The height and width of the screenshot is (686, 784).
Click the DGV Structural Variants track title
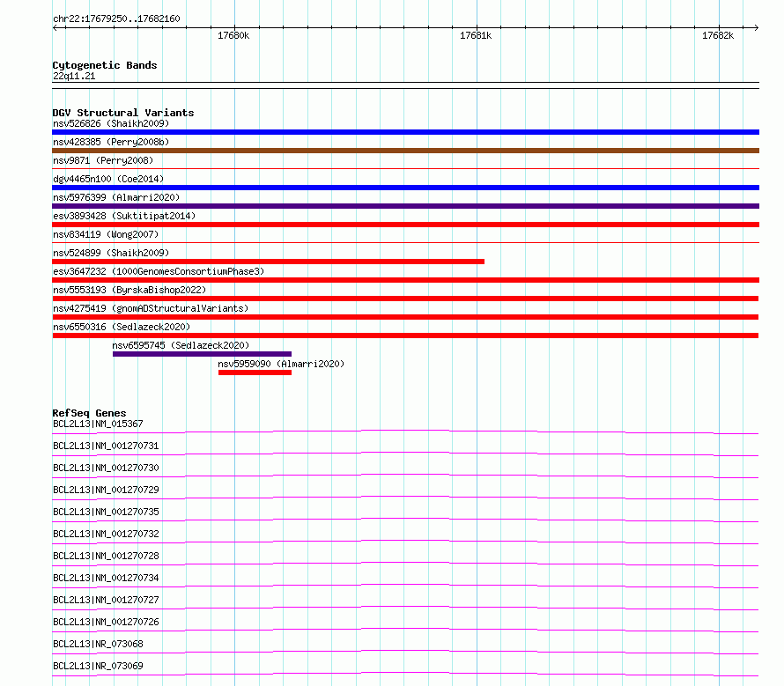[123, 113]
